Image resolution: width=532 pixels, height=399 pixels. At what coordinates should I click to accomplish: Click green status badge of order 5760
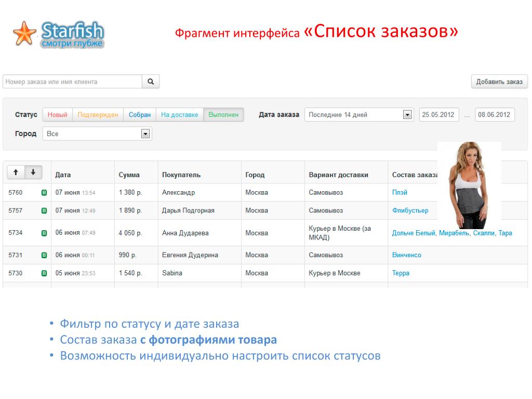pyautogui.click(x=44, y=193)
